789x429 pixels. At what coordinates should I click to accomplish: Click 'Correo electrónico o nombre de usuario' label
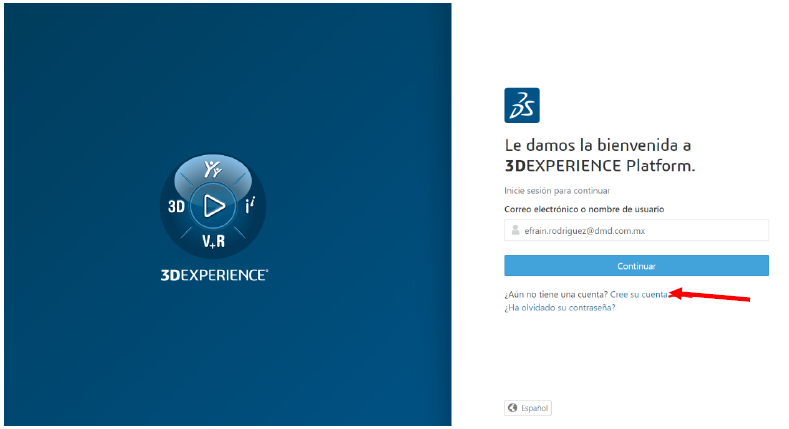pos(584,209)
